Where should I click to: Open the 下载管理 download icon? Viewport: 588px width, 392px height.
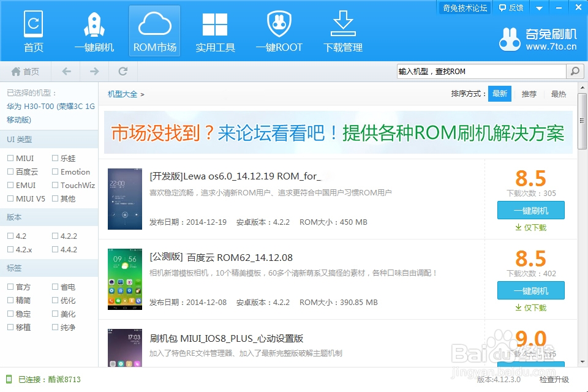point(343,31)
